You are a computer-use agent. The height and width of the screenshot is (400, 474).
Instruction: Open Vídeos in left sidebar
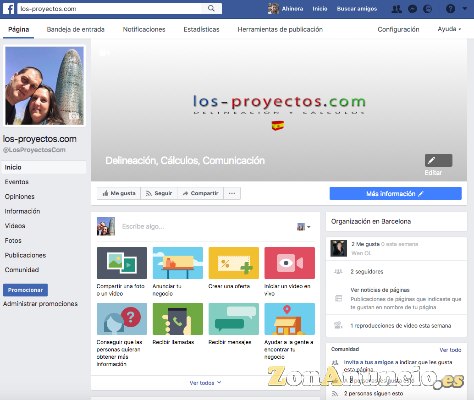pyautogui.click(x=15, y=226)
